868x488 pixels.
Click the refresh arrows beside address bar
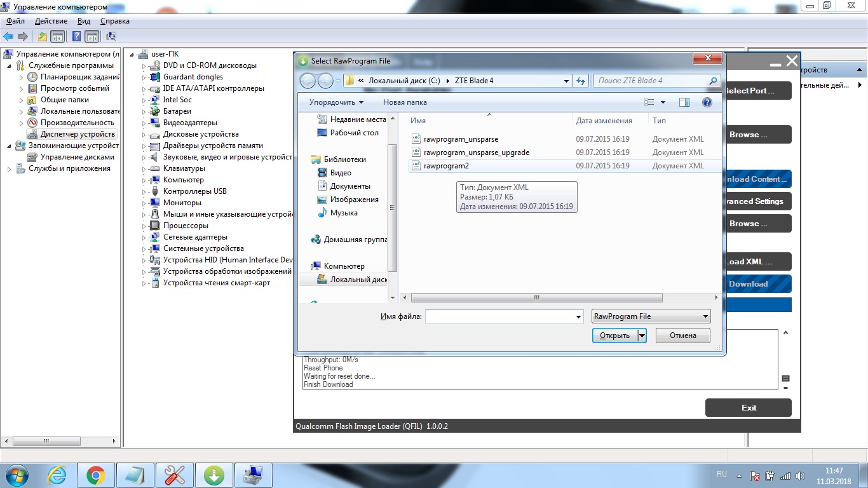(580, 81)
